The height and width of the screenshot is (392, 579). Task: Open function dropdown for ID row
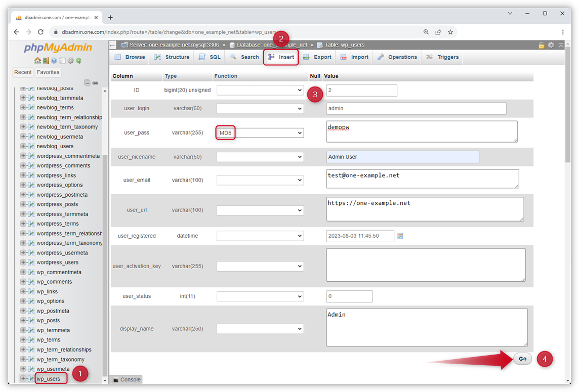click(260, 90)
